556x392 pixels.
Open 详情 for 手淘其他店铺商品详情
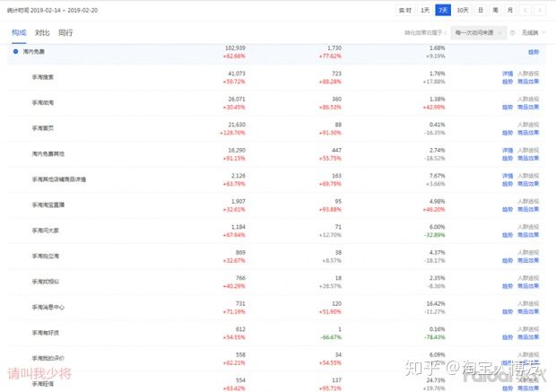coord(508,176)
